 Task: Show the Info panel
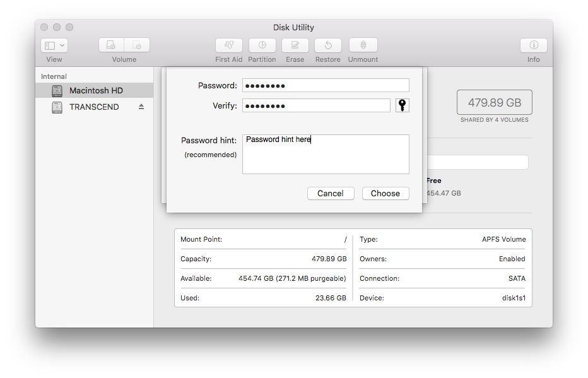click(x=533, y=45)
